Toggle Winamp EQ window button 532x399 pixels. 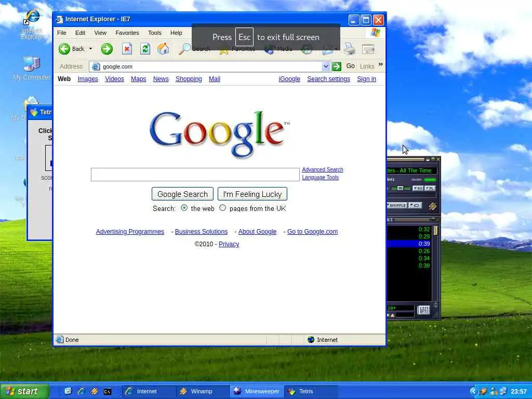pyautogui.click(x=418, y=188)
